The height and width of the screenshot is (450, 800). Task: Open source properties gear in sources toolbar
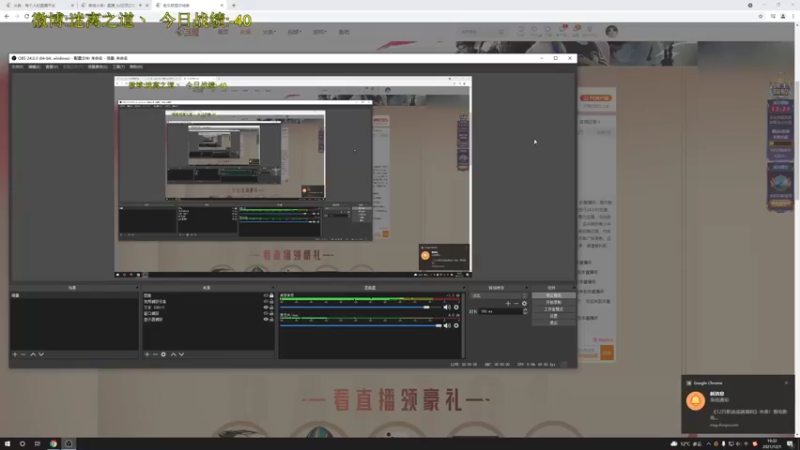163,354
